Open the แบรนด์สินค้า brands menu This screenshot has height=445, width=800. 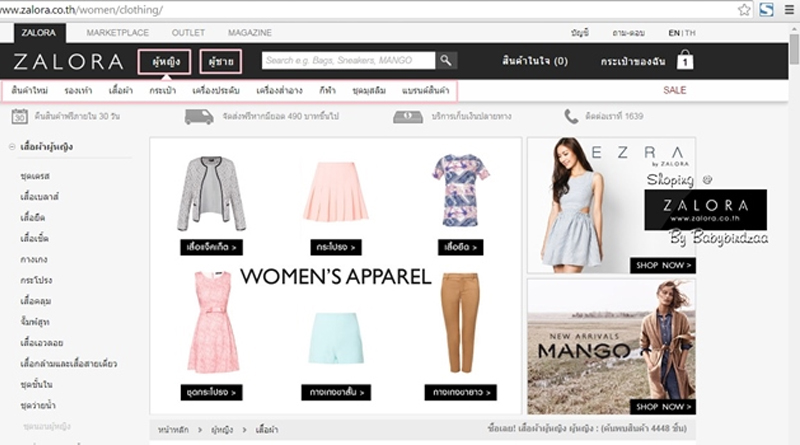coord(426,91)
